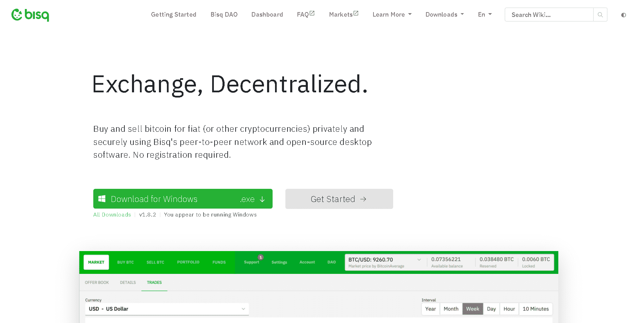Click the Support notification badge in app preview
Viewport: 644px width, 323px height.
pos(261,257)
